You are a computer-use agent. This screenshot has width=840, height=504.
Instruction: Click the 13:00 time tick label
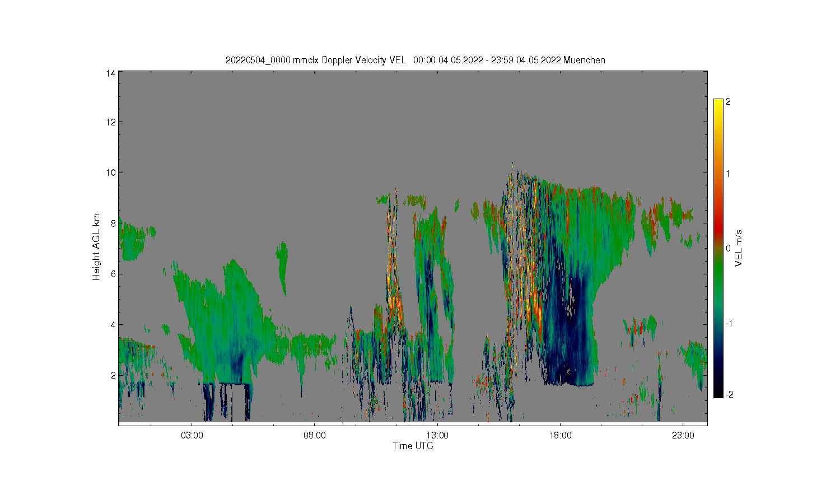click(x=437, y=435)
